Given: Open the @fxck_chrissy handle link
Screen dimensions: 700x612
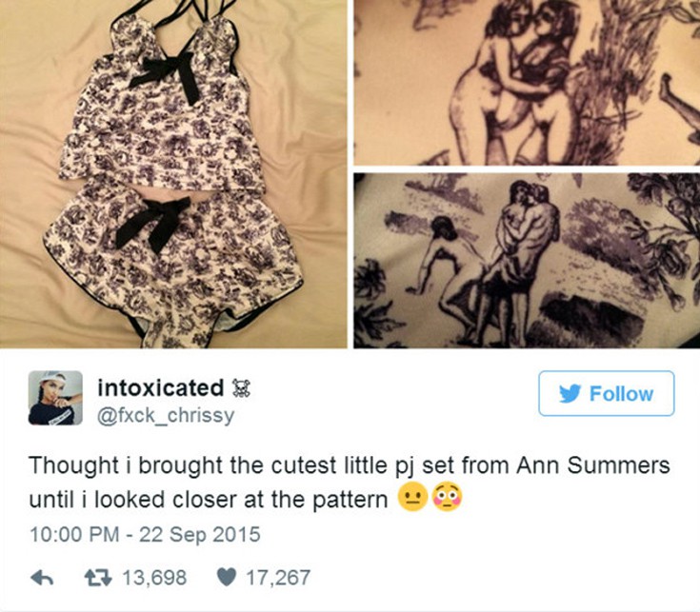Looking at the screenshot, I should click(x=166, y=415).
